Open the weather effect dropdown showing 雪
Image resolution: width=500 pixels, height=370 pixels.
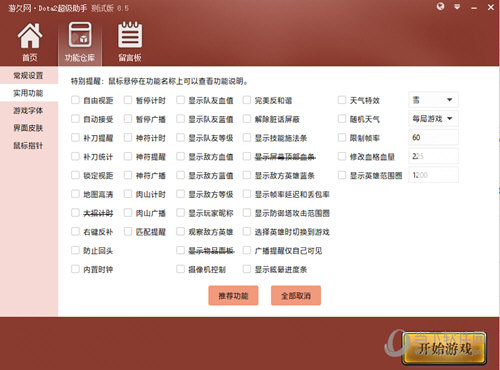click(433, 100)
